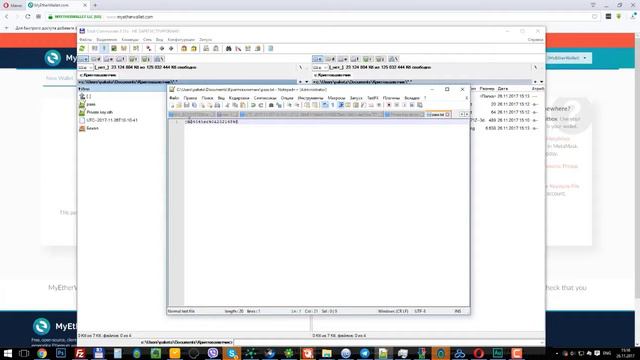Zoom in using Notepad++ toolbar icon
The image size is (640, 360).
289,105
